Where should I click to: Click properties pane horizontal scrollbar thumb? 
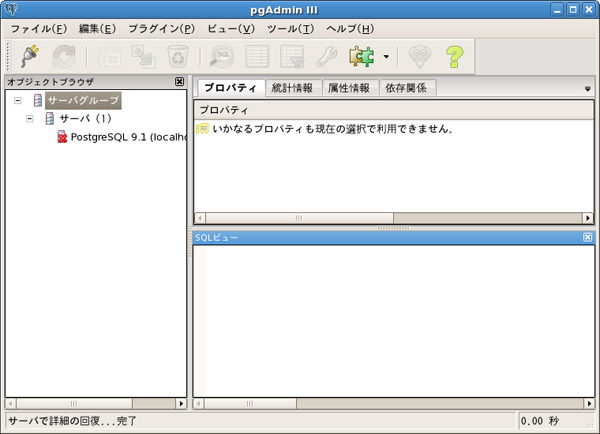[x=299, y=218]
